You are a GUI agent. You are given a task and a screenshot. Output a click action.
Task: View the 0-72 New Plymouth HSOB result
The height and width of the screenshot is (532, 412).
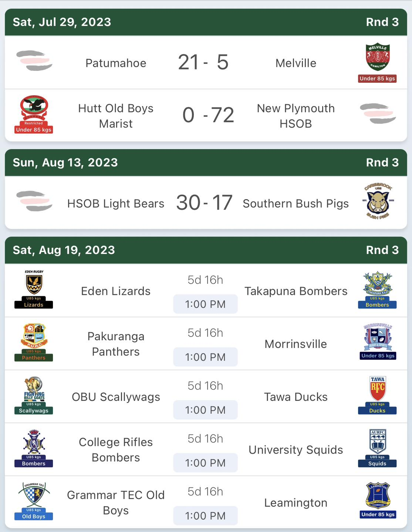click(208, 115)
